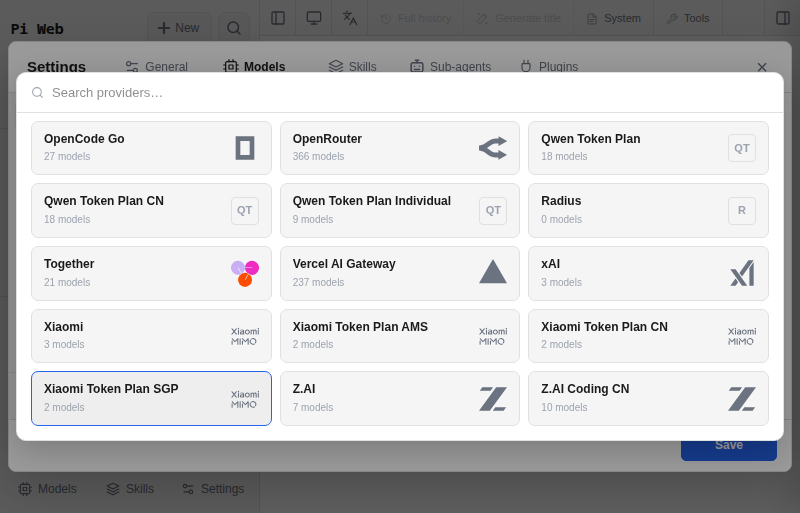Select the Radius provider card
800x513 pixels.
[648, 210]
